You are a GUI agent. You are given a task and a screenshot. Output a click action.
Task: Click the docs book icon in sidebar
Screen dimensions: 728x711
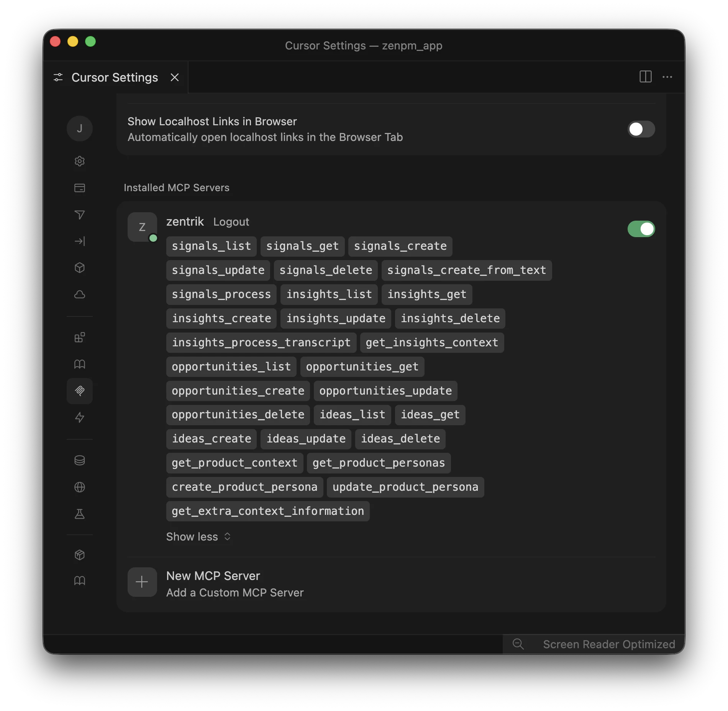pos(80,364)
